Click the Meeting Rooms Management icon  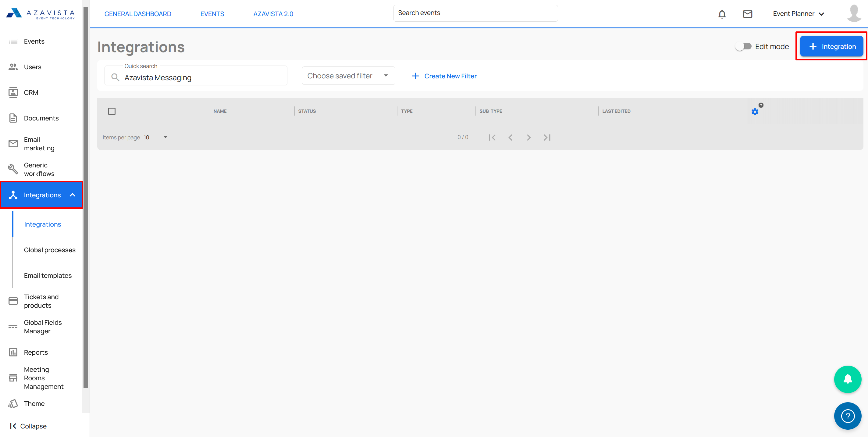13,378
